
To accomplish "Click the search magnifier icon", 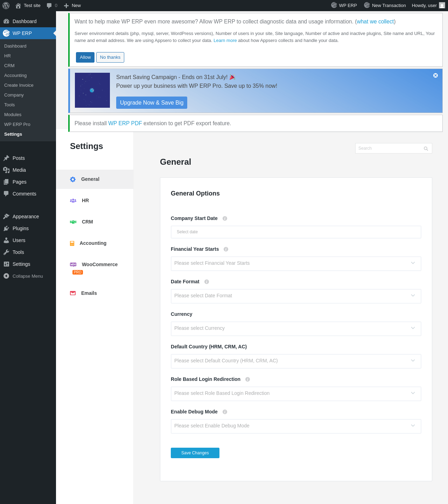I will (x=426, y=149).
